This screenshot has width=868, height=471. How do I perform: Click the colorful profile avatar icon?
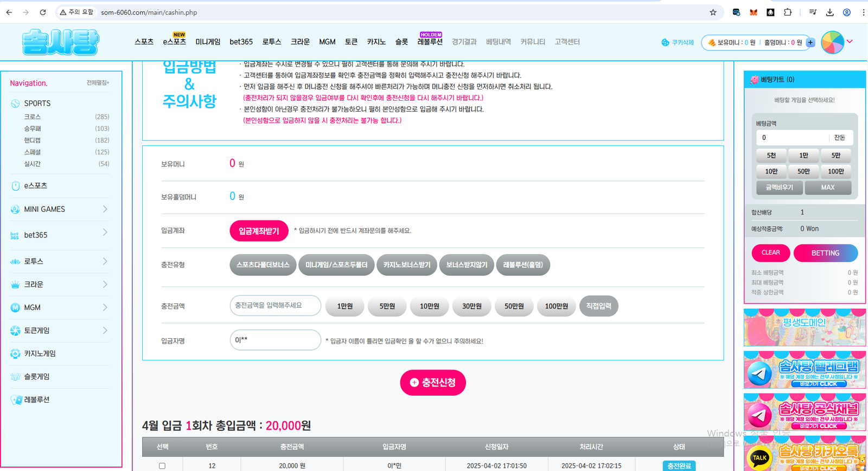(832, 42)
